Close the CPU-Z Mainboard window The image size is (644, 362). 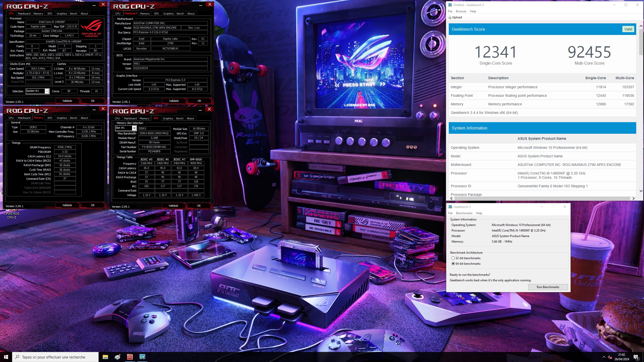210,4
